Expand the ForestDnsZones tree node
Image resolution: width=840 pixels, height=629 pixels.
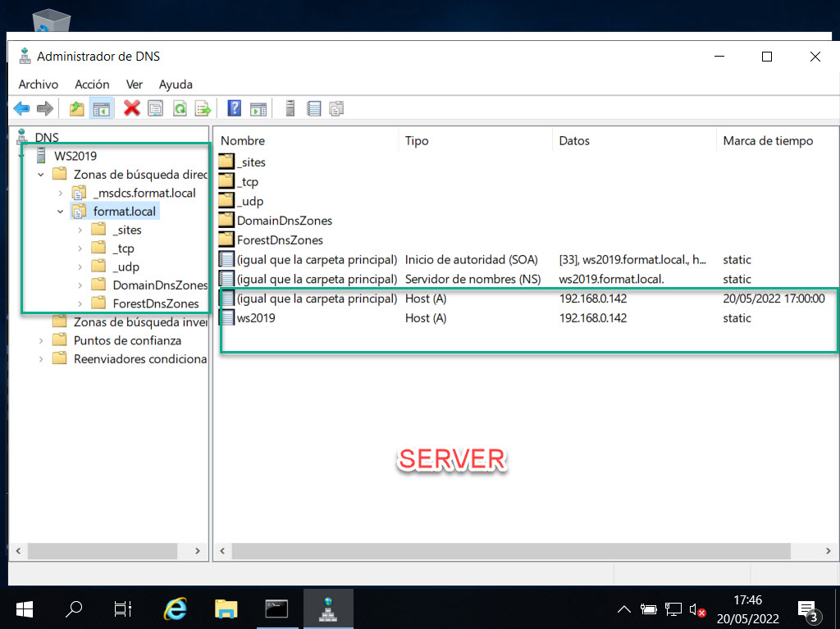coord(80,303)
